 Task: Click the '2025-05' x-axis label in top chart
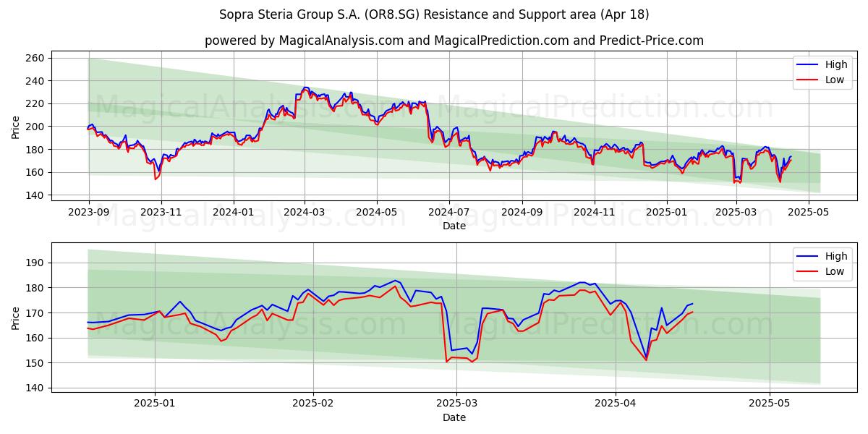(x=809, y=213)
